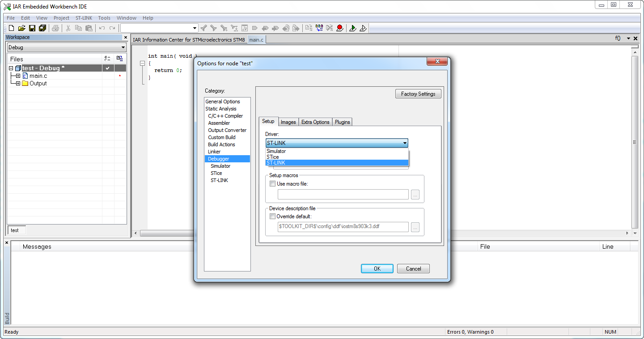644x339 pixels.
Task: Click the Save All toolbar icon
Action: (42, 28)
